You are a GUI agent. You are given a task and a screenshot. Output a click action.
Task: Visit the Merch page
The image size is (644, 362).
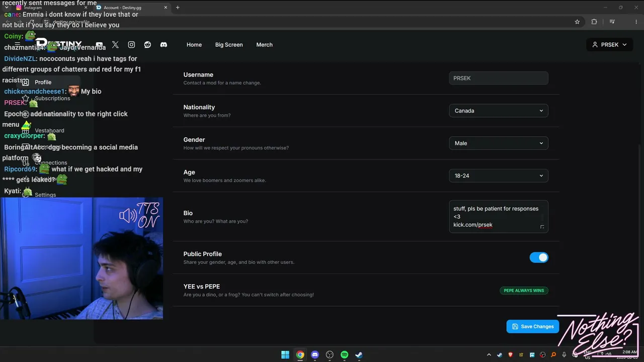tap(264, 45)
